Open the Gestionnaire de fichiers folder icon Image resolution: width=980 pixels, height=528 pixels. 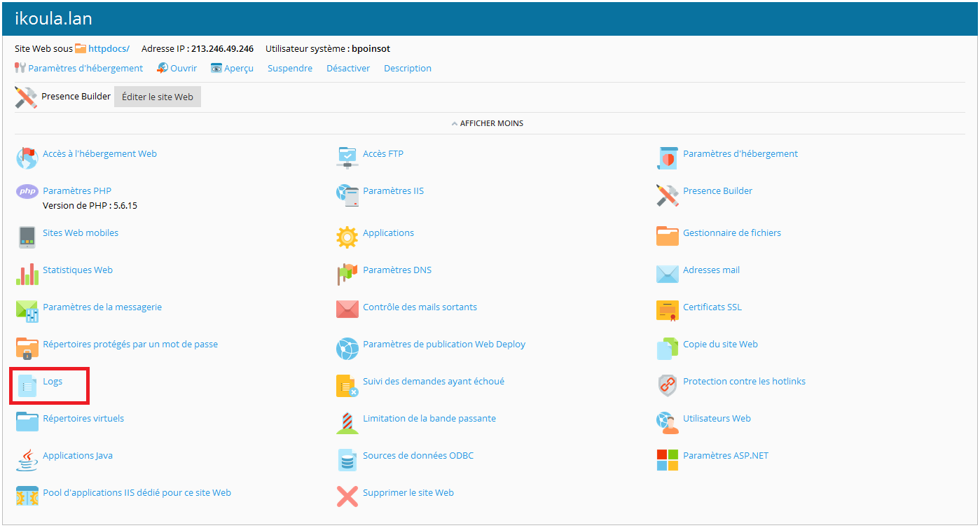667,237
